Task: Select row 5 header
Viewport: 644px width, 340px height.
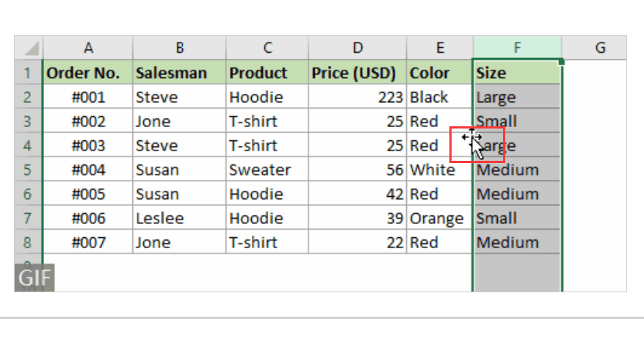Action: (x=28, y=170)
